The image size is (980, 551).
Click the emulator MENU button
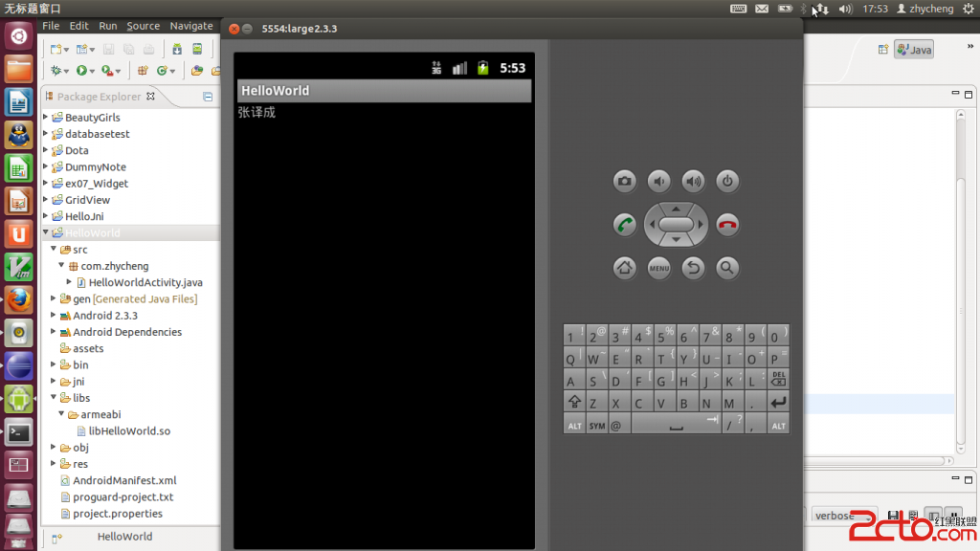point(658,268)
